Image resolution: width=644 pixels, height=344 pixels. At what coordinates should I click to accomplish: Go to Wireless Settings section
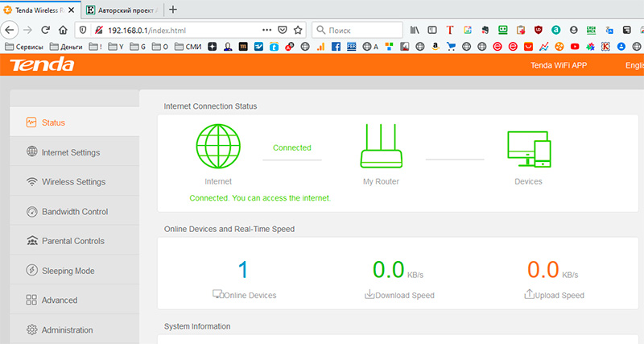[72, 182]
